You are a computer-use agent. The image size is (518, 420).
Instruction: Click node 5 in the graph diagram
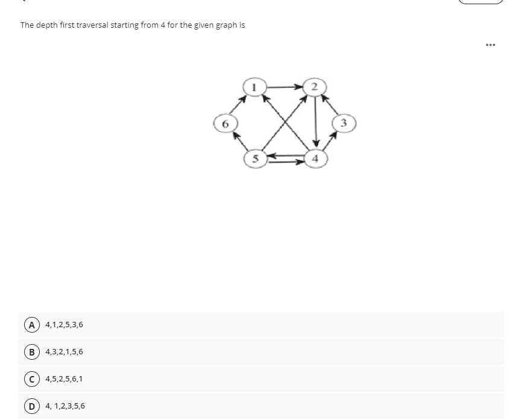(255, 158)
